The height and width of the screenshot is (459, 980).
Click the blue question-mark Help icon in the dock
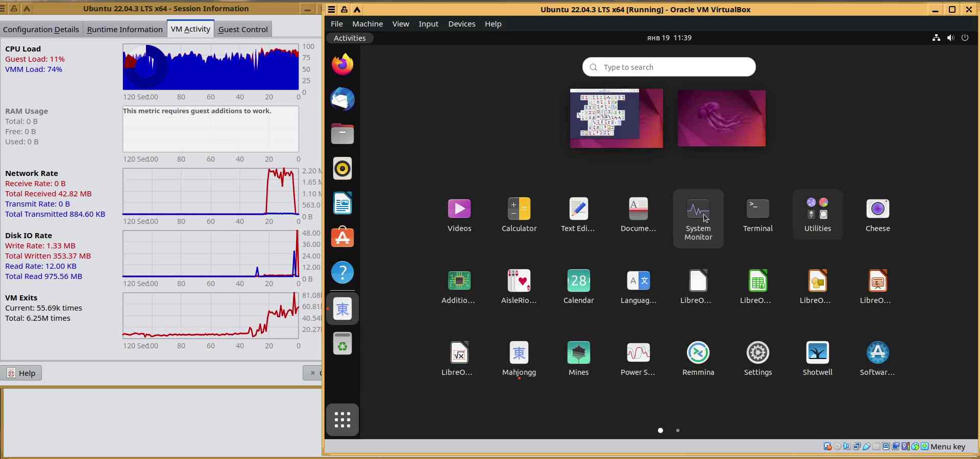click(x=342, y=273)
